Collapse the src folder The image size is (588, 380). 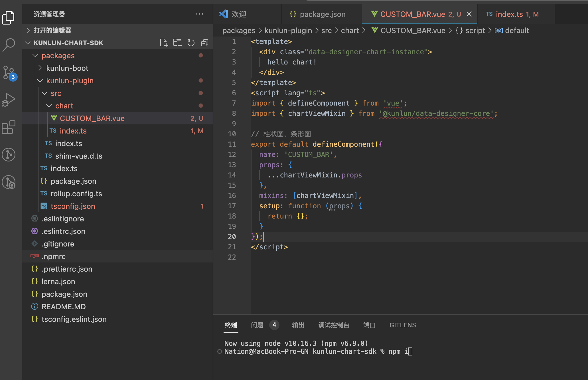(117, 93)
